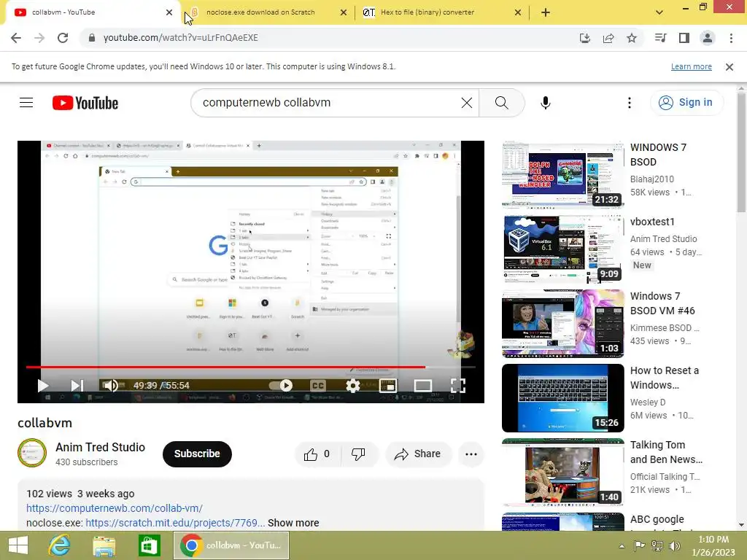Open Chrome profile avatar icon
The image size is (747, 560).
(708, 38)
